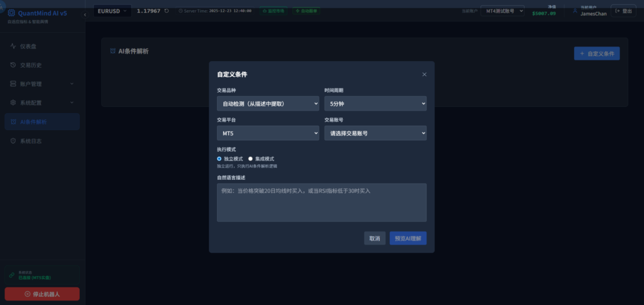
Task: Click the 预览AI理解 button
Action: coord(408,238)
